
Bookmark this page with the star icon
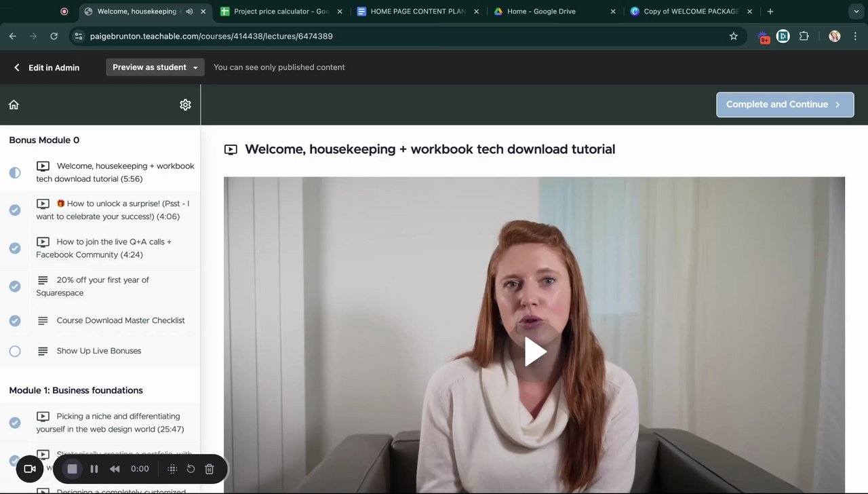click(x=733, y=36)
